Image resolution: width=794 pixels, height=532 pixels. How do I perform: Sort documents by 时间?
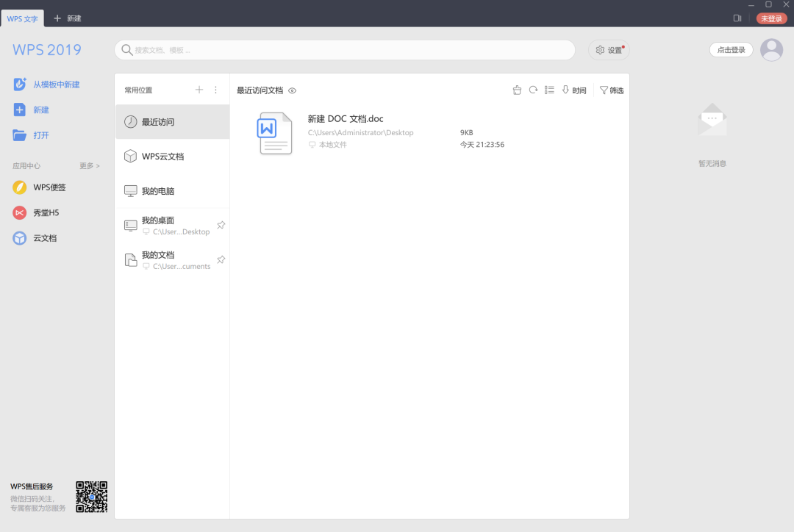574,90
